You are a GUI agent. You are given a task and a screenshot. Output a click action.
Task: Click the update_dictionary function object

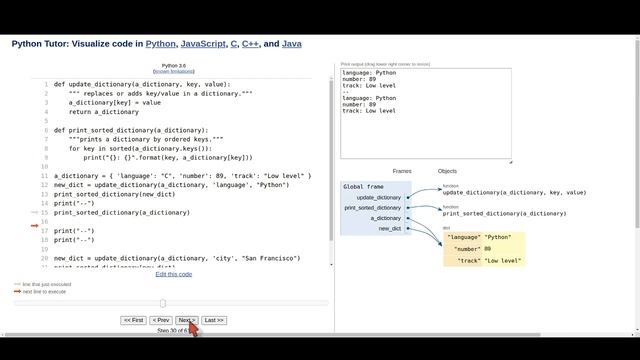click(x=514, y=192)
